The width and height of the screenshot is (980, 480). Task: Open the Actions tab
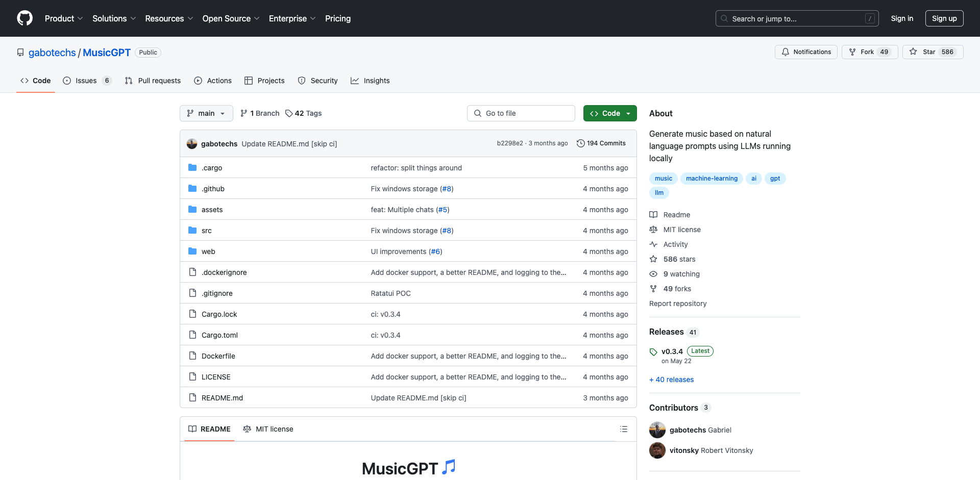pyautogui.click(x=213, y=81)
